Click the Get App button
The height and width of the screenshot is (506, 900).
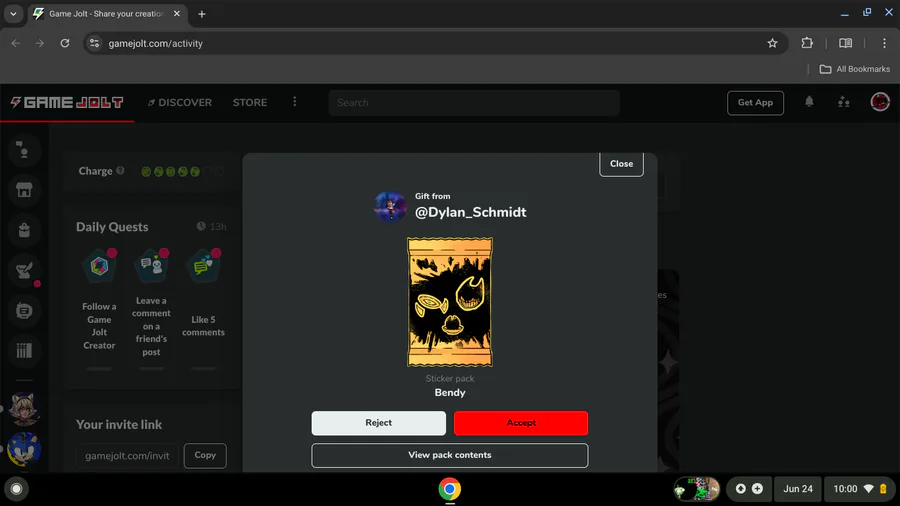pos(755,103)
